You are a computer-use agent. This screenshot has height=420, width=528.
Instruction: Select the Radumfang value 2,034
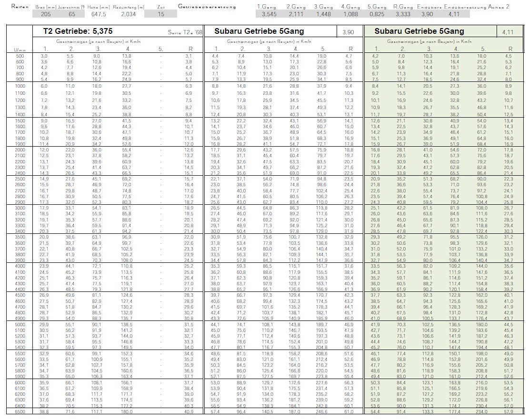click(128, 14)
